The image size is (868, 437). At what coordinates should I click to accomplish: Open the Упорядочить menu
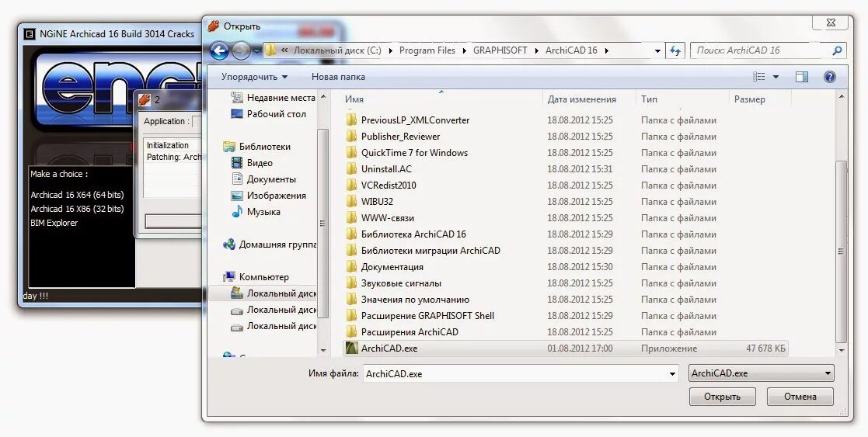254,77
